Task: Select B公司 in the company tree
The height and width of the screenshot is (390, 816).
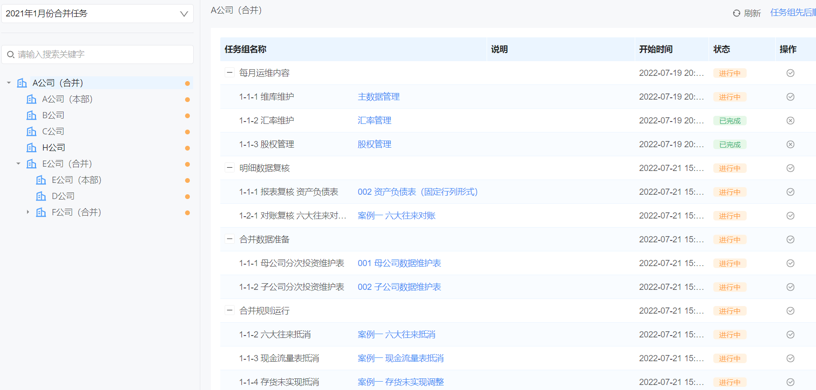Action: (53, 115)
